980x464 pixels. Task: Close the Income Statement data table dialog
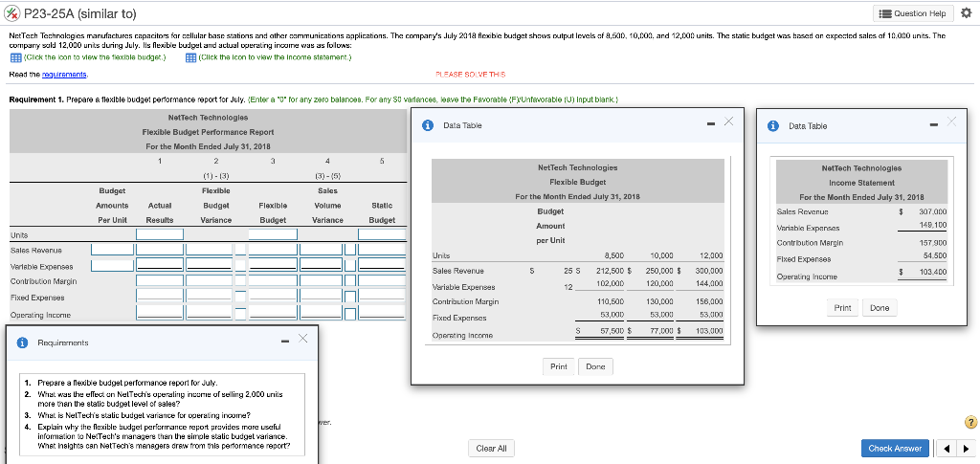coord(951,122)
